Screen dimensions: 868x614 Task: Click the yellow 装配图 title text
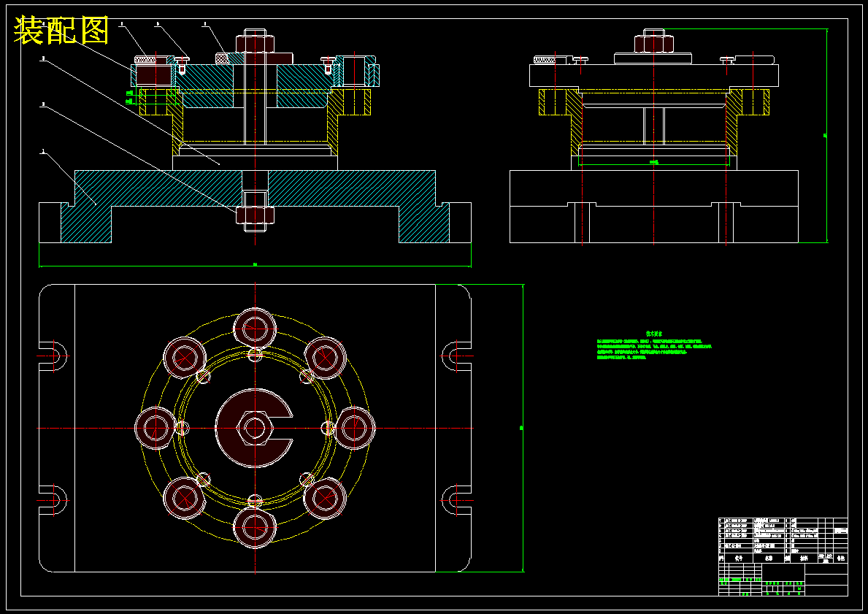tap(61, 31)
